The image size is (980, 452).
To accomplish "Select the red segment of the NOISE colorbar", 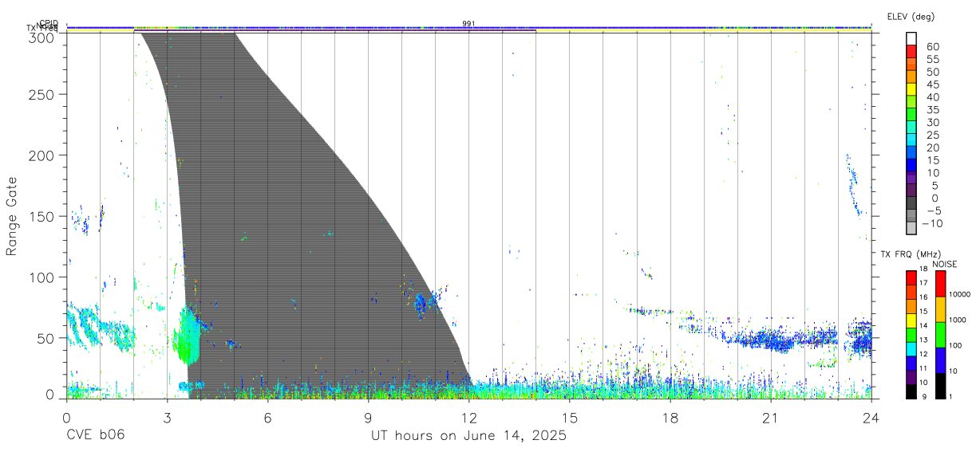I will [941, 284].
